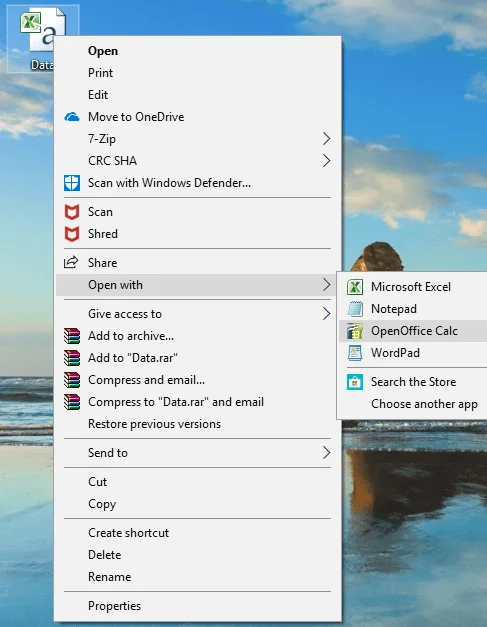Screen dimensions: 487x627
Task: Click the OneDrive cloud icon
Action: 72,117
